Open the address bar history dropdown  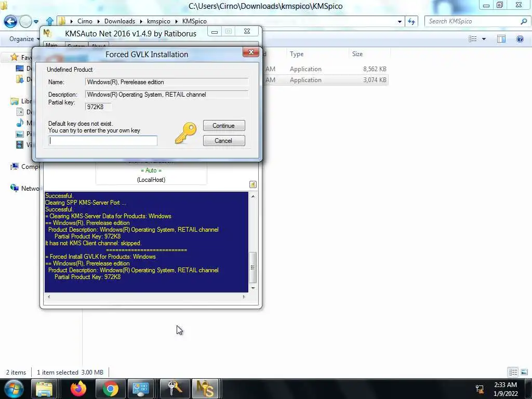click(400, 21)
